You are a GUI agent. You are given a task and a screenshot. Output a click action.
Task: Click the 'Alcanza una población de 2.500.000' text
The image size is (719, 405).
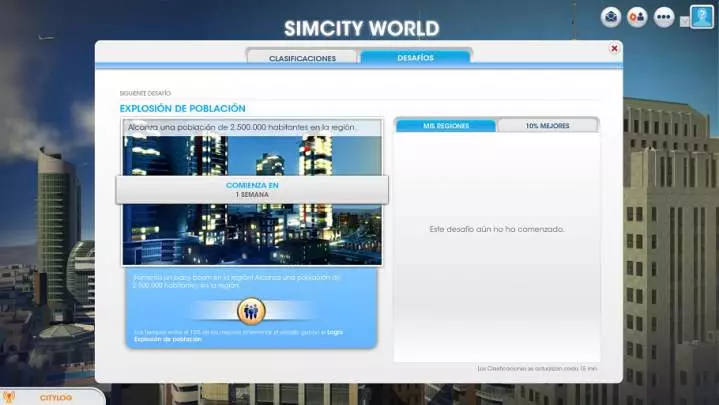pos(241,127)
